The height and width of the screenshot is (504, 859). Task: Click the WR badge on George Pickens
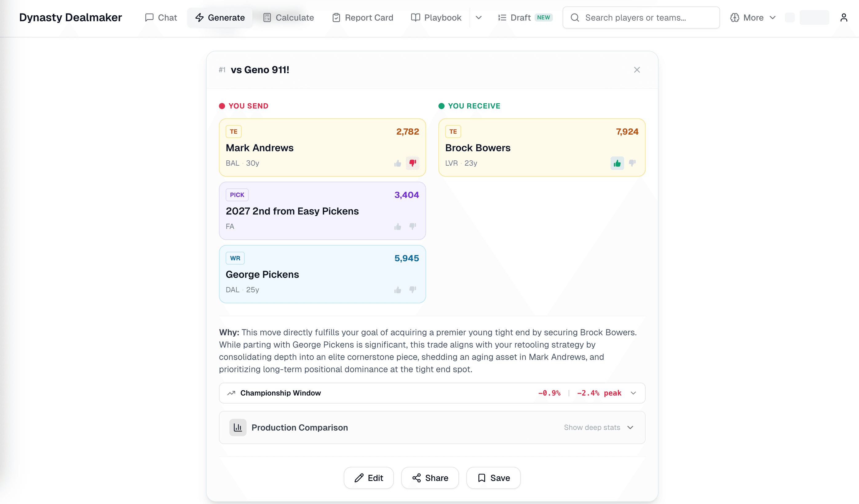pos(235,258)
